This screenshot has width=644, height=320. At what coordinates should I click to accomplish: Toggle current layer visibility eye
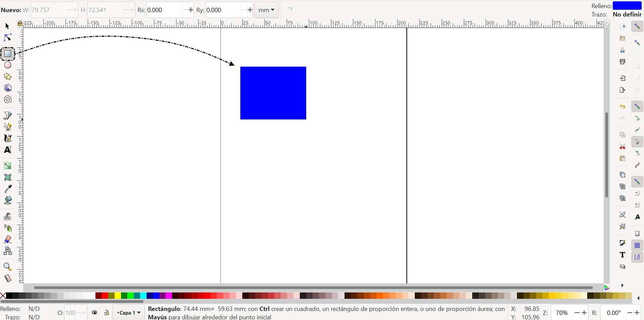coord(94,313)
